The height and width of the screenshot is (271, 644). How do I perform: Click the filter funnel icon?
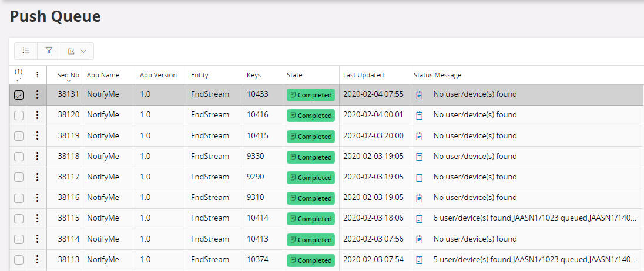(x=49, y=51)
